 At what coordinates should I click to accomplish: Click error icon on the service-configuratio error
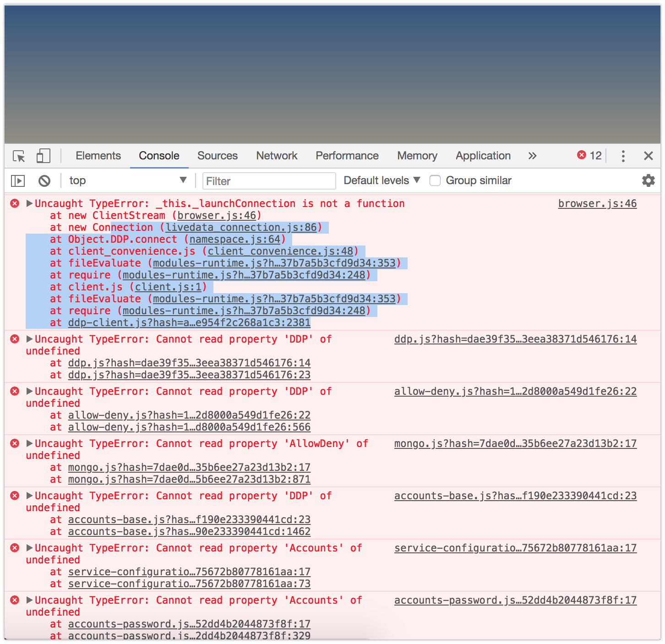[15, 548]
